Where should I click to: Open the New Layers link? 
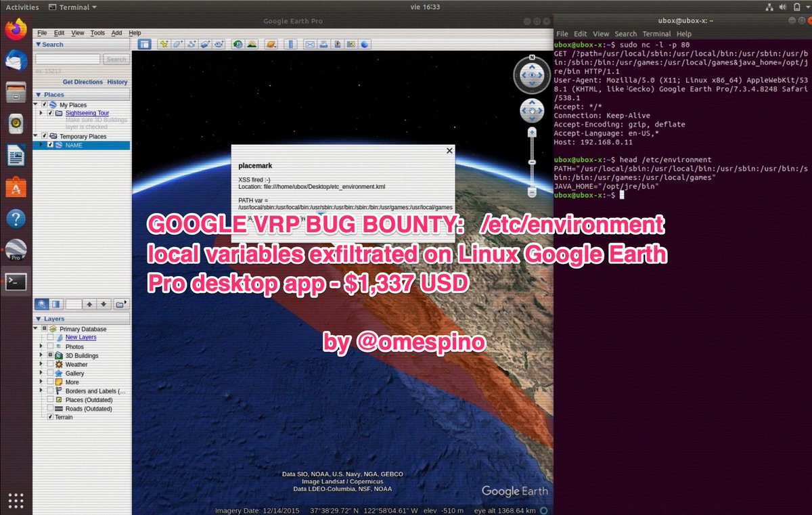(x=81, y=337)
